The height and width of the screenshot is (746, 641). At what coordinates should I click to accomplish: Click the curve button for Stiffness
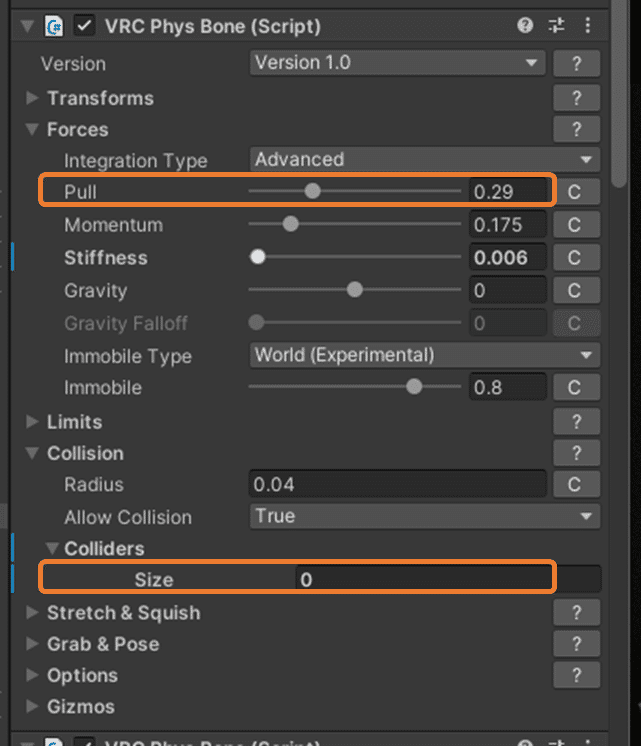tap(575, 257)
